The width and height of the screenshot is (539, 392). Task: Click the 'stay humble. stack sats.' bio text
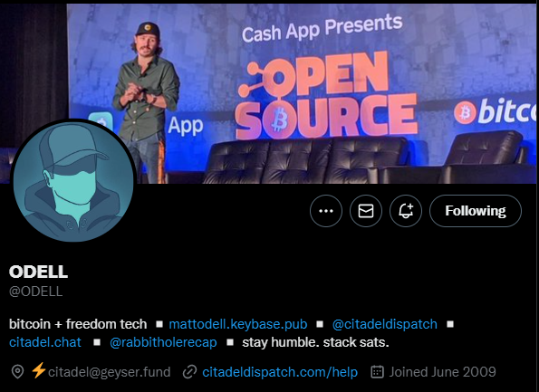(x=315, y=342)
